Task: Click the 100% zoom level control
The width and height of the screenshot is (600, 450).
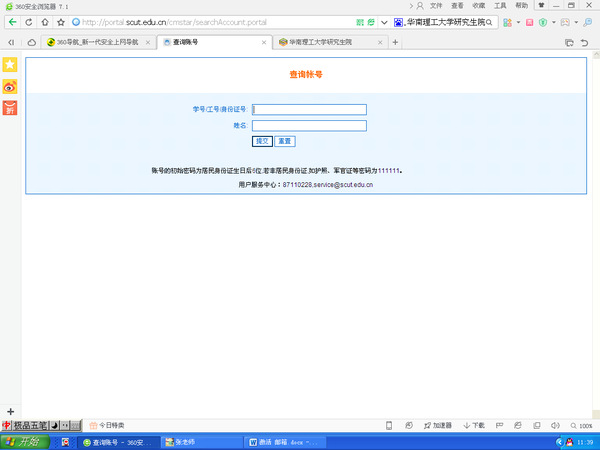Action: [x=580, y=425]
